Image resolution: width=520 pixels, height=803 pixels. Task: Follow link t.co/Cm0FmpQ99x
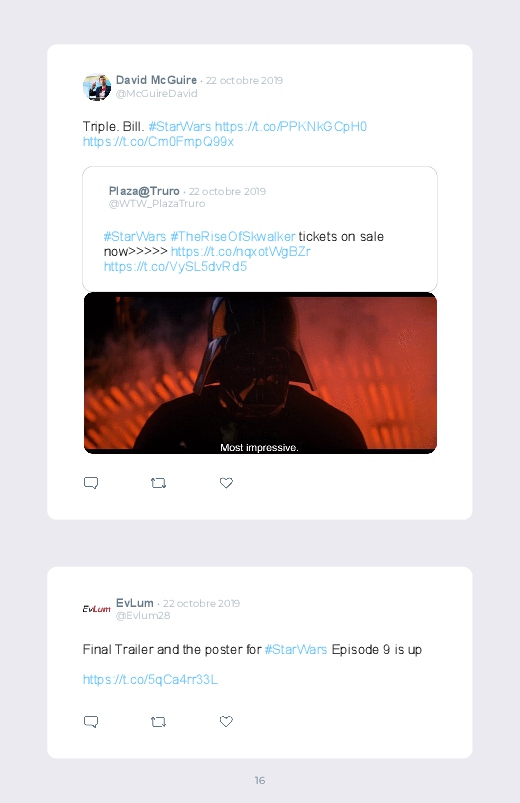point(158,141)
